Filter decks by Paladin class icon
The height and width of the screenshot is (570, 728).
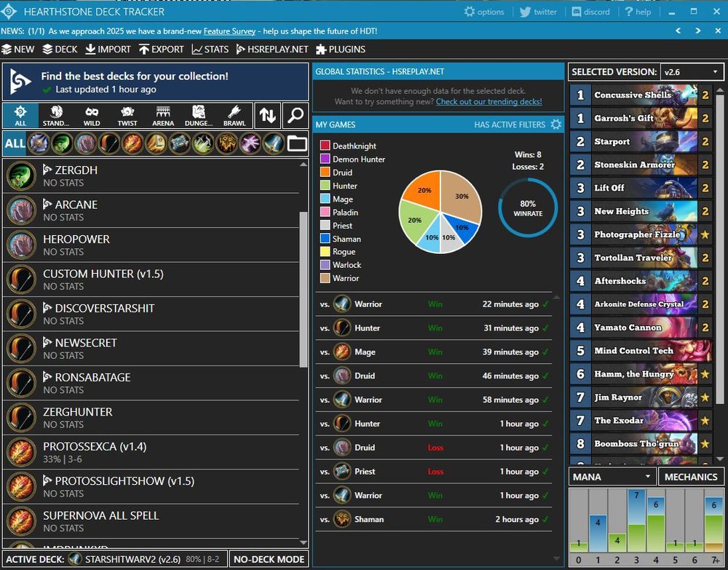point(156,143)
